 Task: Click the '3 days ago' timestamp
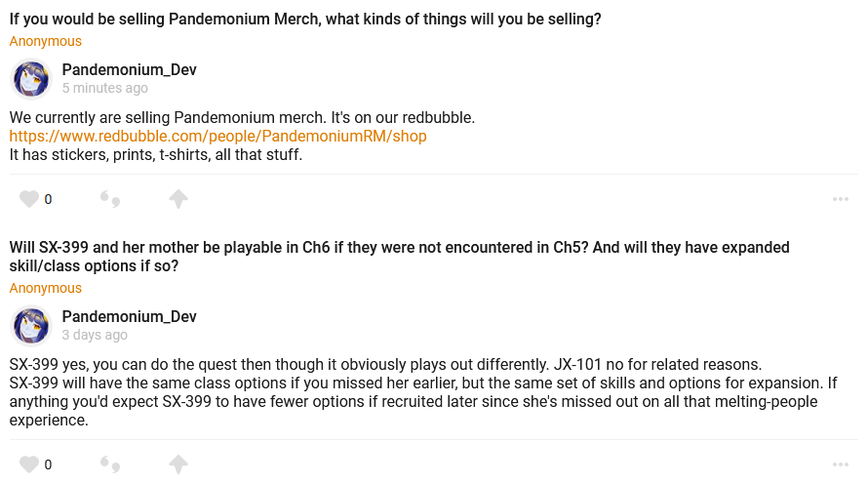tap(95, 335)
